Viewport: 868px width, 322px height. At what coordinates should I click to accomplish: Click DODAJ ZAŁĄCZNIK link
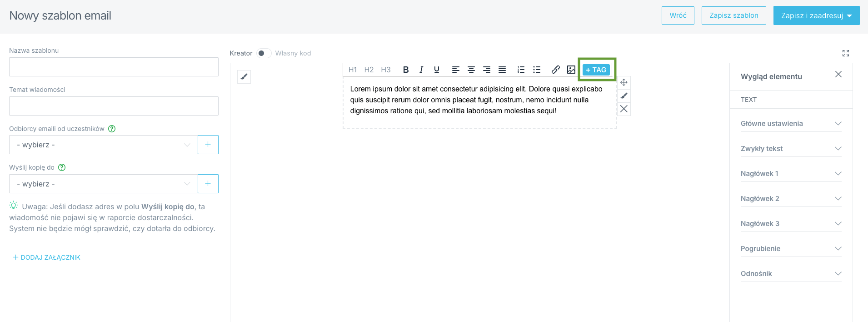(x=47, y=257)
